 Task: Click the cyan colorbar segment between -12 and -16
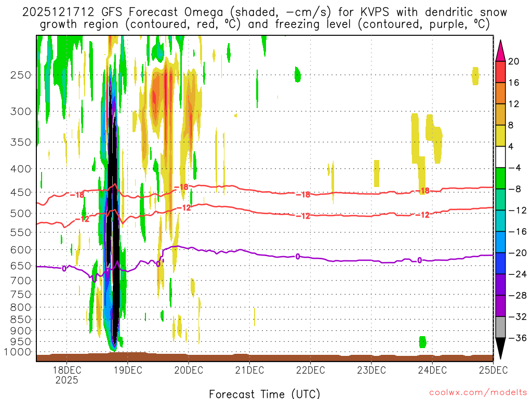pos(500,221)
